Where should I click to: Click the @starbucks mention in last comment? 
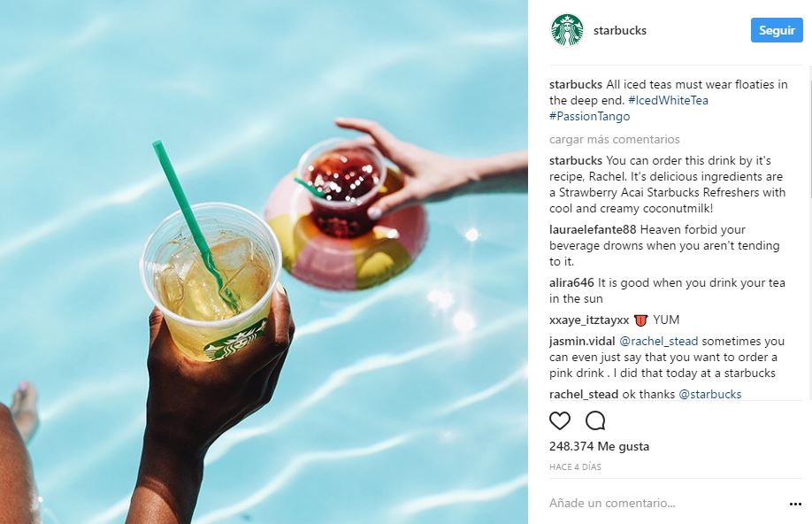710,394
